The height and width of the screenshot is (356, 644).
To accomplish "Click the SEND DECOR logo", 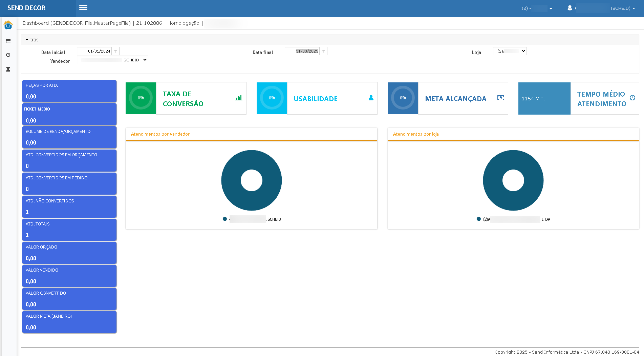I will [x=26, y=8].
